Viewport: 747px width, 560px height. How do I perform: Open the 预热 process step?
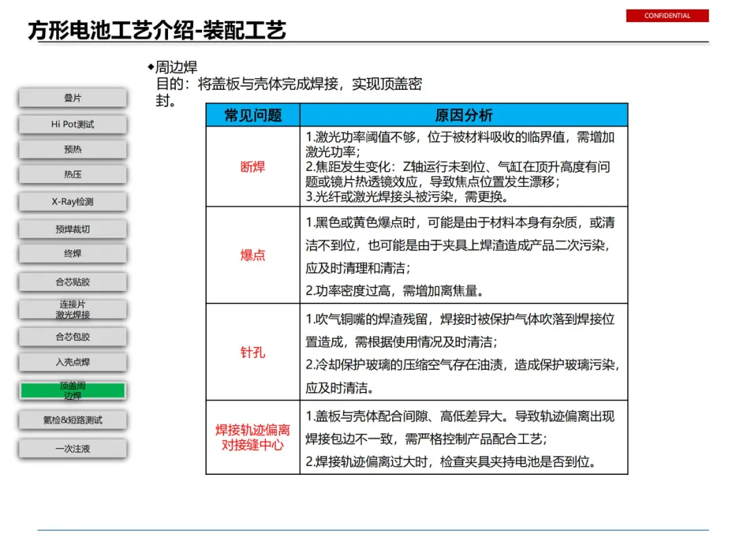(73, 149)
